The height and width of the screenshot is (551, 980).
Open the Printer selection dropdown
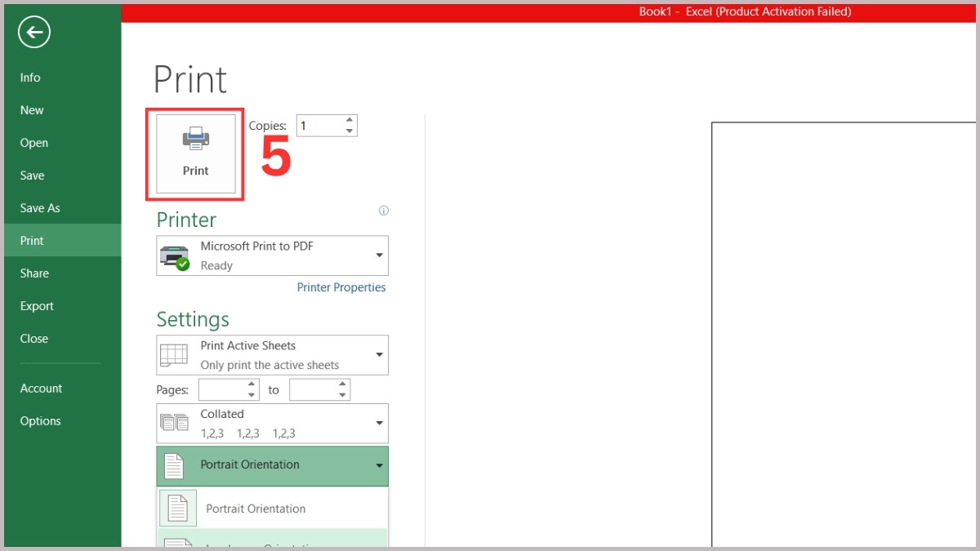coord(378,255)
